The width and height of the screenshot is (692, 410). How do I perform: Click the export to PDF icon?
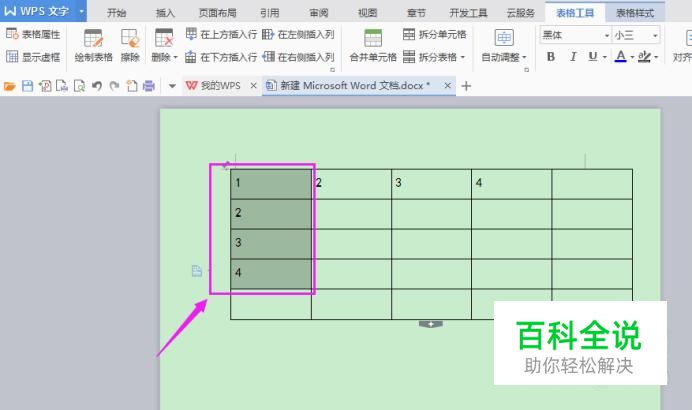point(45,86)
